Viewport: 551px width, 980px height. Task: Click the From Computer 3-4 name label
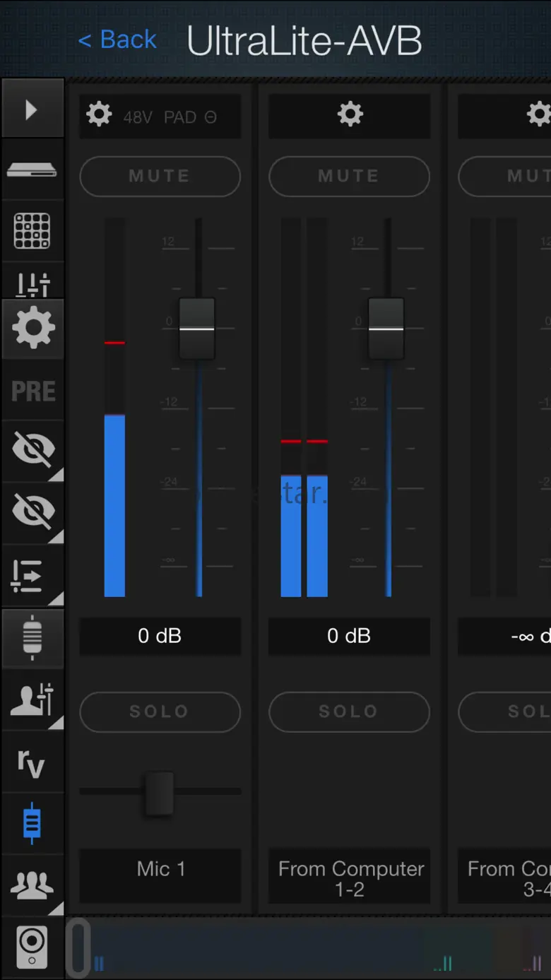[x=504, y=875]
